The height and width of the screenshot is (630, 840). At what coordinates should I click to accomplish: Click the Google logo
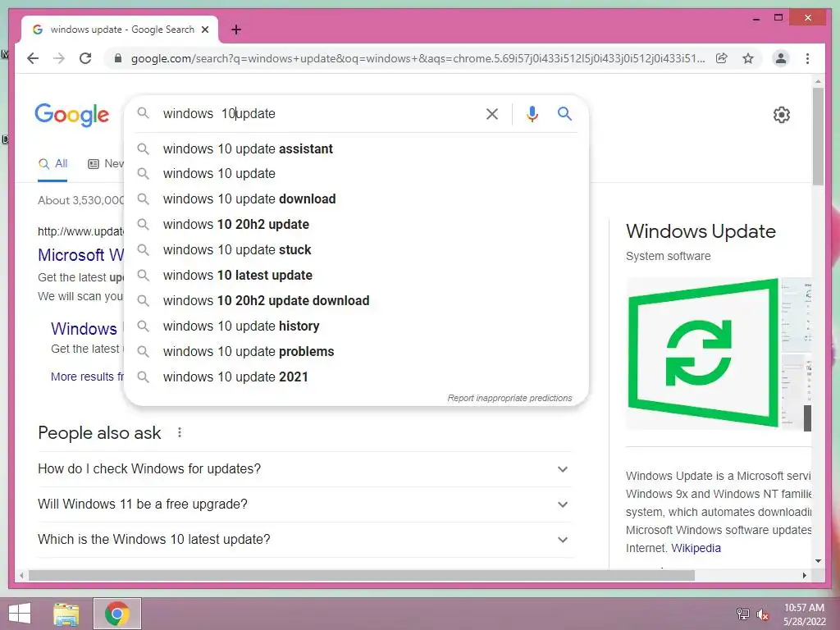72,115
